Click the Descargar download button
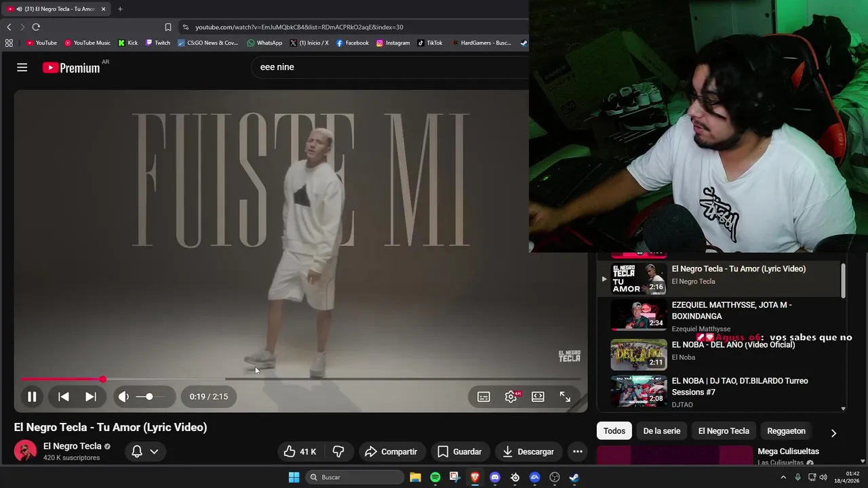Viewport: 868px width, 488px height. point(528,451)
